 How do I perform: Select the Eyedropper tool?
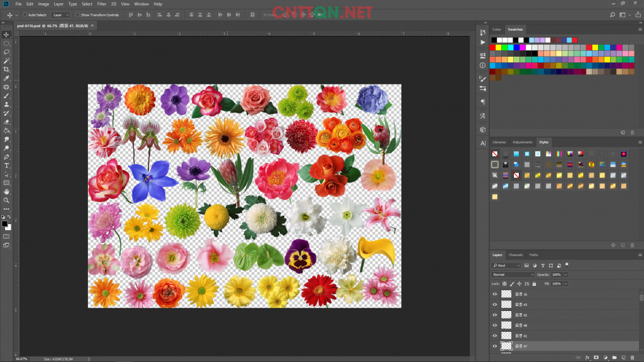click(6, 78)
